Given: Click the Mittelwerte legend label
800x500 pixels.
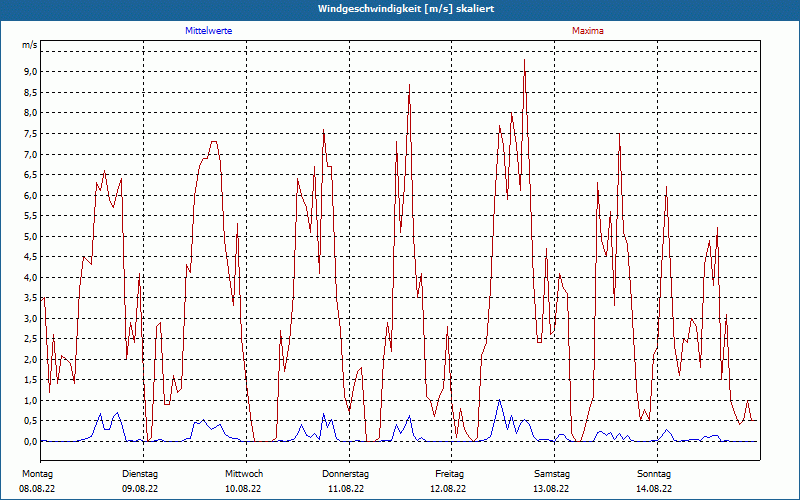Looking at the screenshot, I should 209,31.
